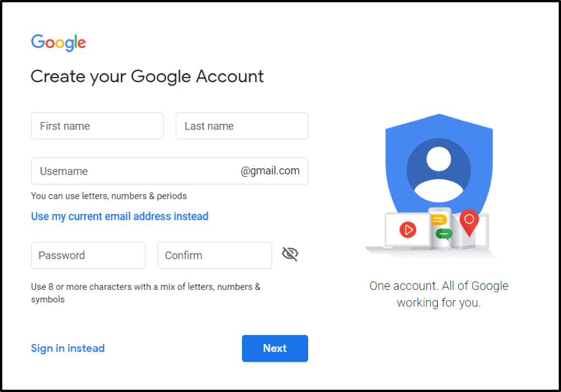Click the user avatar silhouette in the shield
Screen dimensions: 561x392
[438, 171]
